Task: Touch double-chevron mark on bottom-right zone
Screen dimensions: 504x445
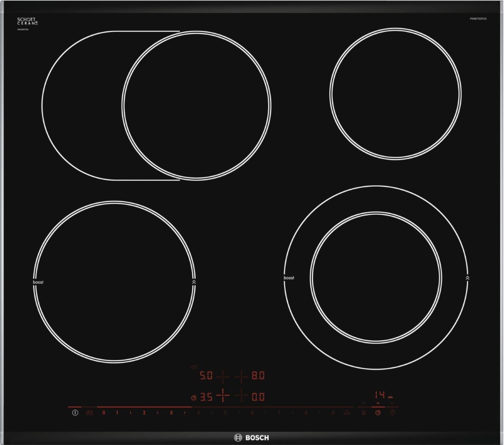Action: click(x=468, y=278)
